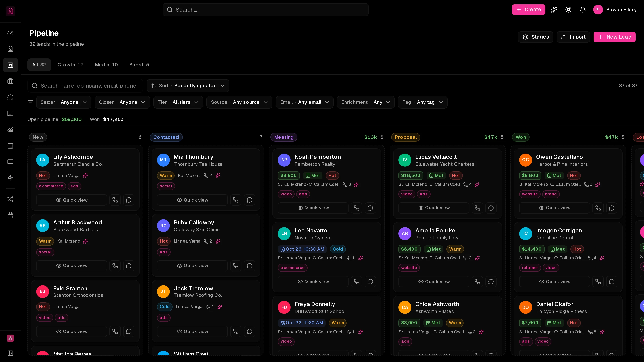Image resolution: width=644 pixels, height=362 pixels.
Task: Quick view Arthur Blackwood's card
Action: click(x=71, y=265)
